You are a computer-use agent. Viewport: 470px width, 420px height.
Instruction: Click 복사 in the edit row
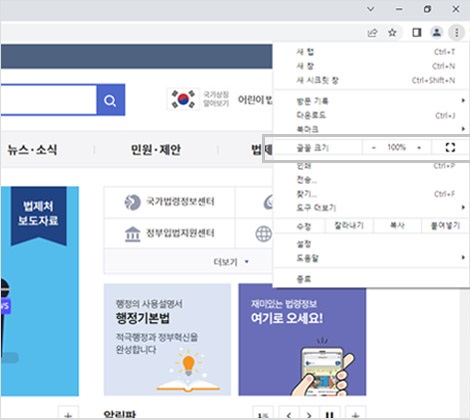397,226
